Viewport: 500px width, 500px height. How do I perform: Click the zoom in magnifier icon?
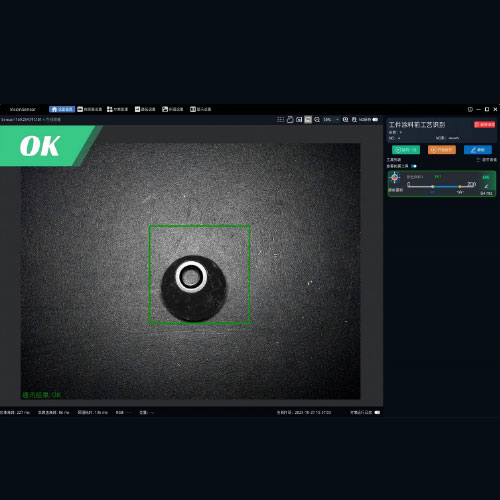tap(345, 119)
